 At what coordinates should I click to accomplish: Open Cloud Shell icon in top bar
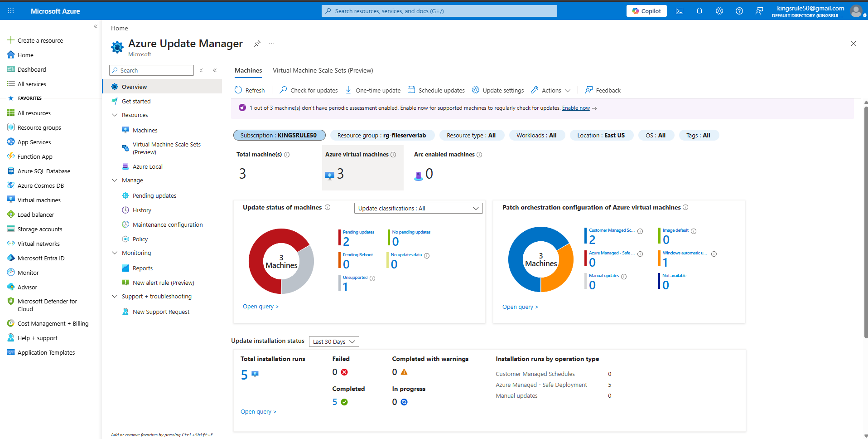click(x=680, y=11)
